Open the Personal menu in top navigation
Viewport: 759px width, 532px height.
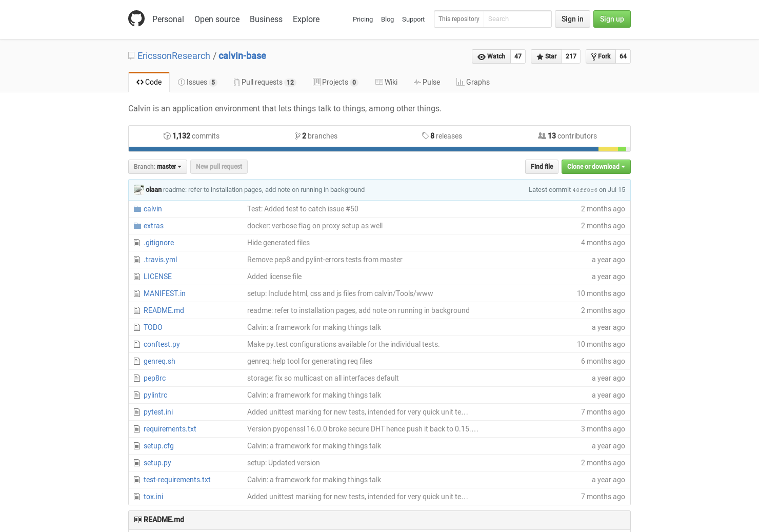point(168,19)
